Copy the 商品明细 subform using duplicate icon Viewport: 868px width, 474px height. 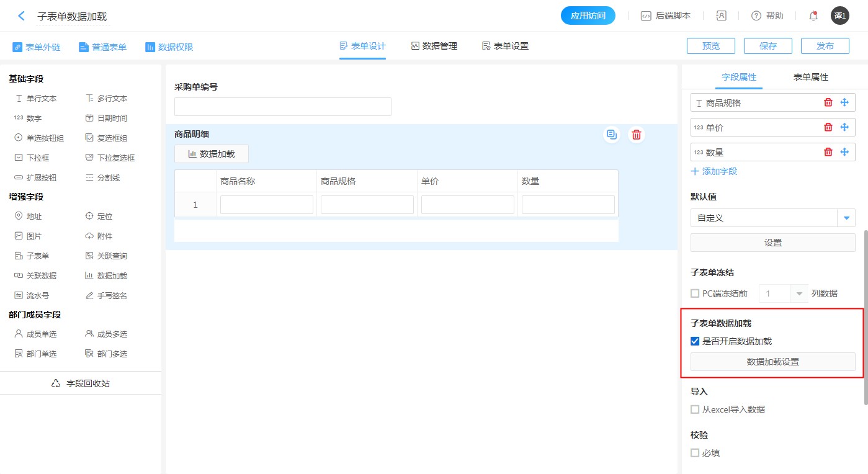click(x=612, y=135)
